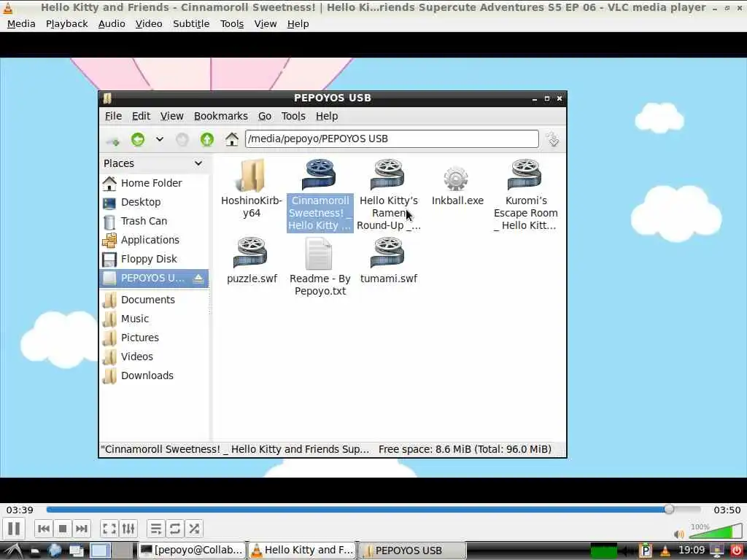Switch to pepoyo@Collab terminal taskbar button

coord(192,551)
